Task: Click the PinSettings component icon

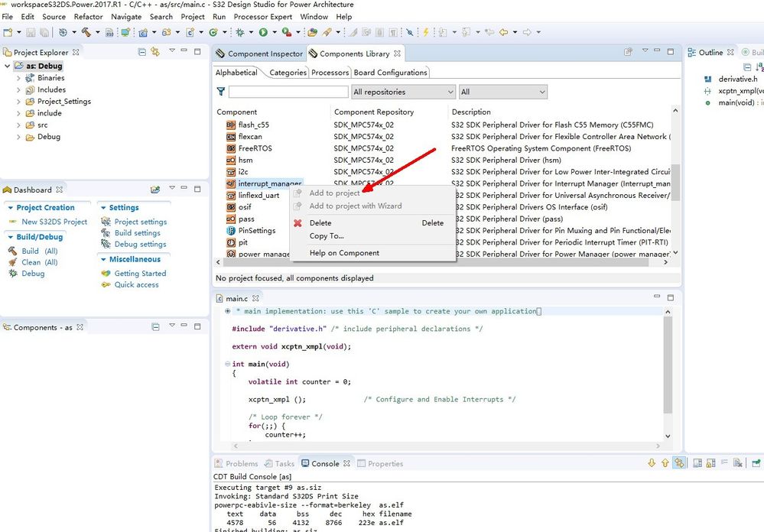Action: pos(231,230)
